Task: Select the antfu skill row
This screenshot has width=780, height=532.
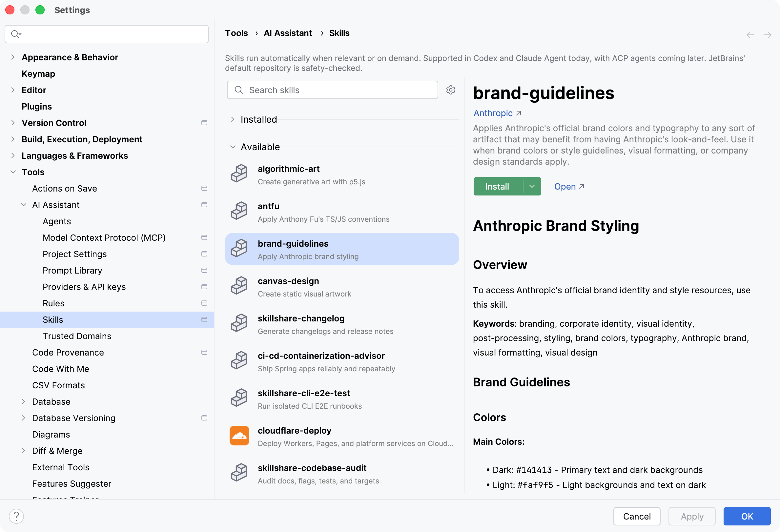Action: pos(342,212)
